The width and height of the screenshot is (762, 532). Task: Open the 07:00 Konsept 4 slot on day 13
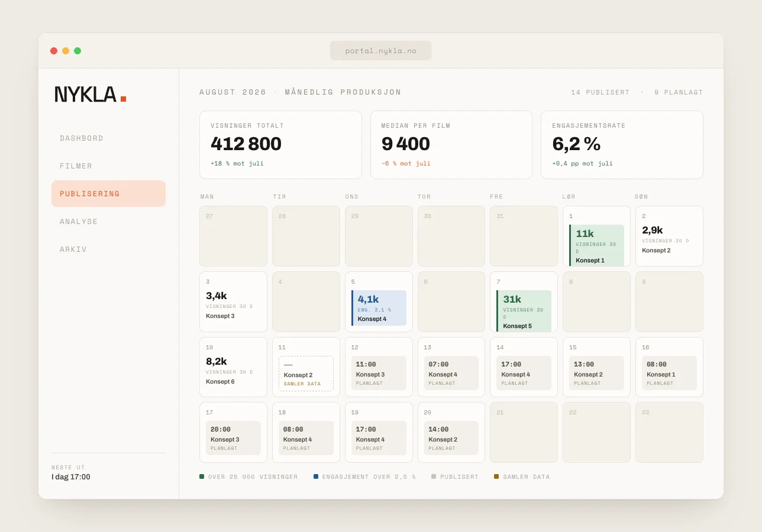(x=451, y=373)
